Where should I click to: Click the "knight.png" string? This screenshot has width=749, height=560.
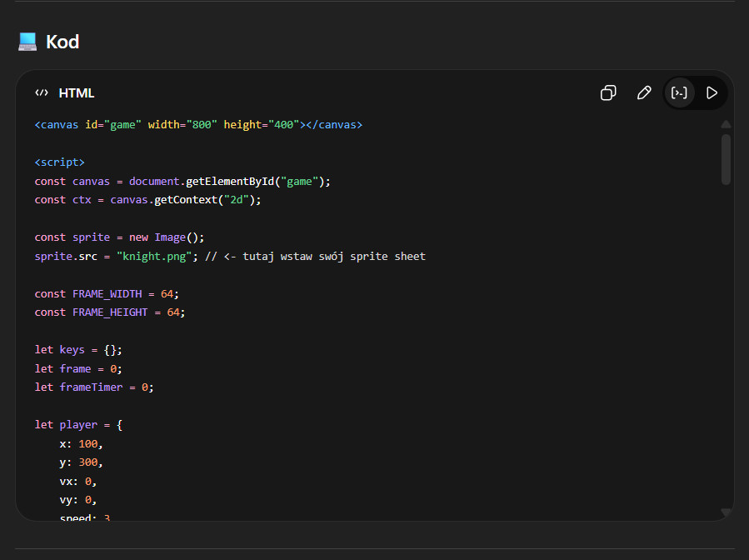[x=154, y=257]
